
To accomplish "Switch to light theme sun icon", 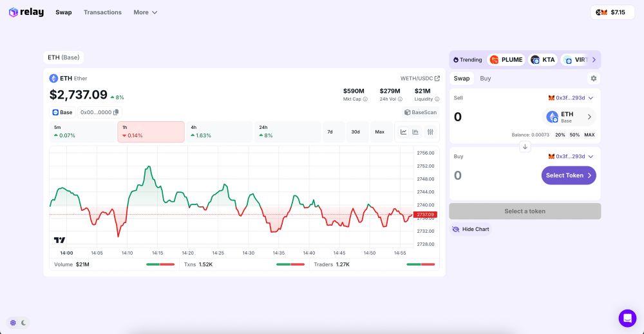I will click(13, 323).
